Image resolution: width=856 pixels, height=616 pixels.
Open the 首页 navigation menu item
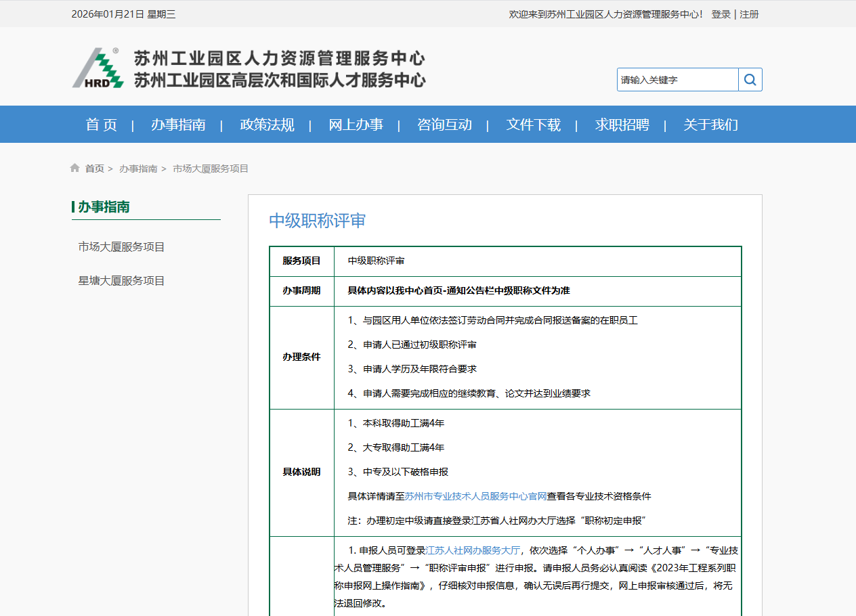pyautogui.click(x=101, y=125)
